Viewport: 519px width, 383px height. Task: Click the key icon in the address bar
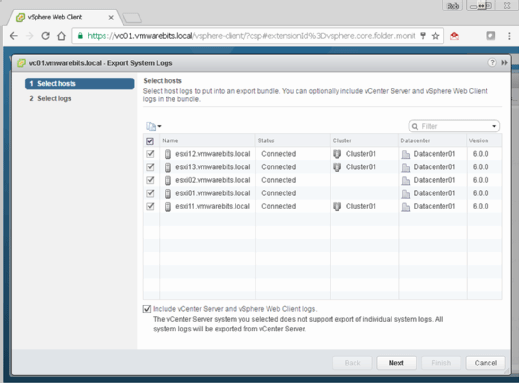pos(423,36)
